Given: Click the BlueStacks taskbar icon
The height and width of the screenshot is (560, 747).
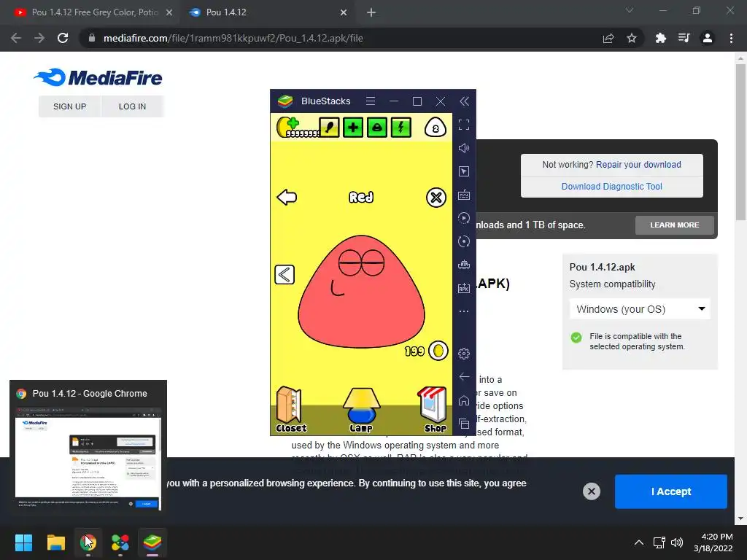Looking at the screenshot, I should coord(152,542).
